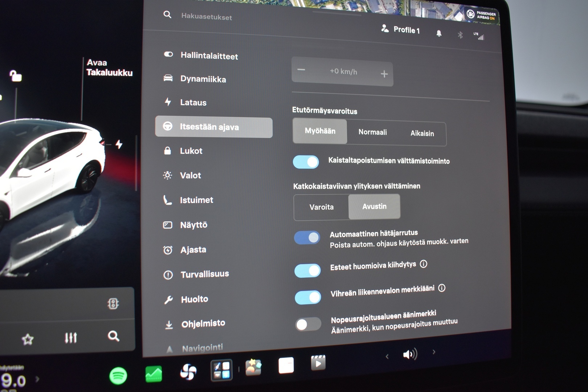Open Istuimet seats section
Image resolution: width=588 pixels, height=392 pixels.
coord(189,200)
